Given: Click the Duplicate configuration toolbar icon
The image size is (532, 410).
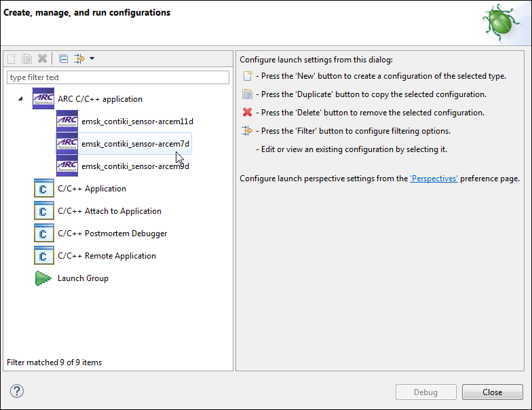Looking at the screenshot, I should (27, 58).
